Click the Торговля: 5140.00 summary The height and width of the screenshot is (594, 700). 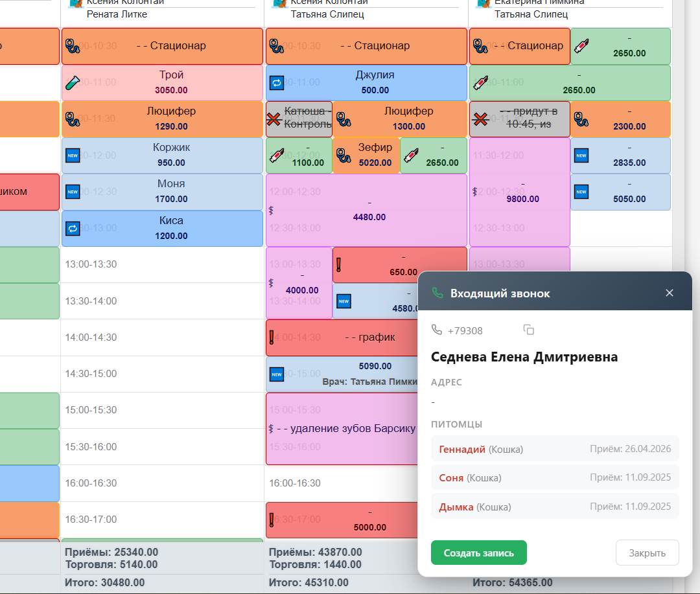pyautogui.click(x=111, y=565)
